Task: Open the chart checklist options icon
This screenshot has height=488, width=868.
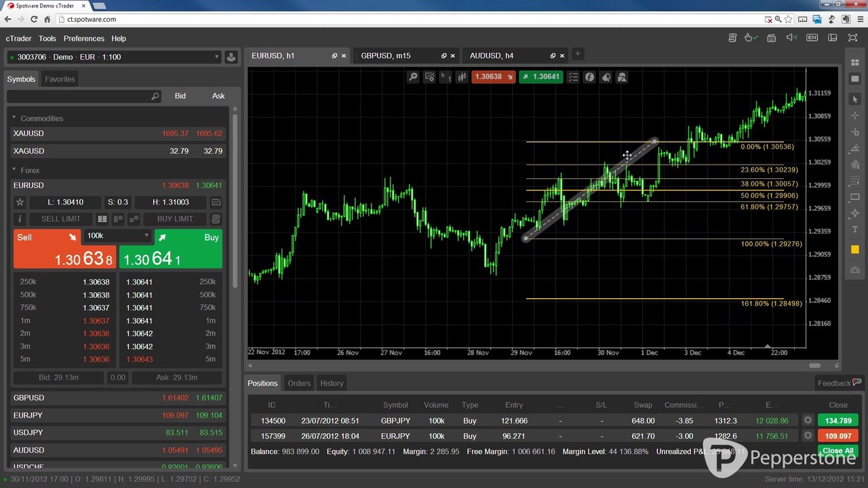Action: pyautogui.click(x=574, y=77)
